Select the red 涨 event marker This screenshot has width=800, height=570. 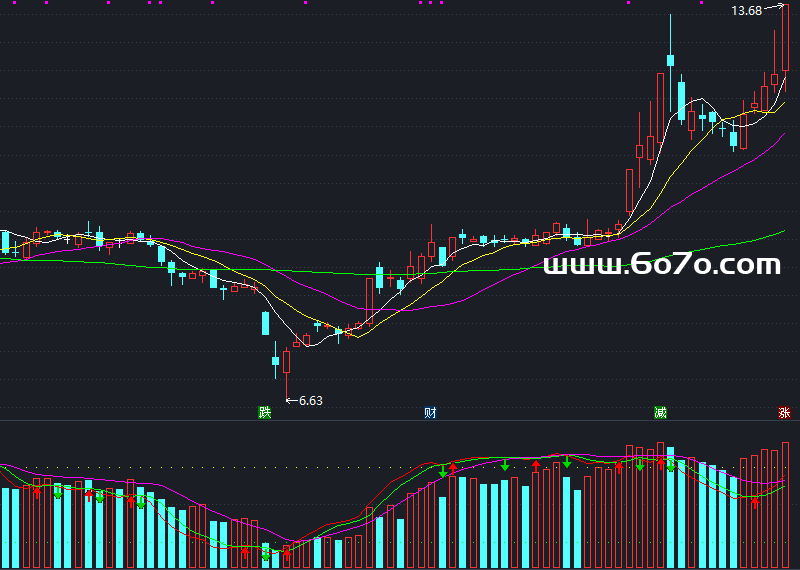(784, 412)
